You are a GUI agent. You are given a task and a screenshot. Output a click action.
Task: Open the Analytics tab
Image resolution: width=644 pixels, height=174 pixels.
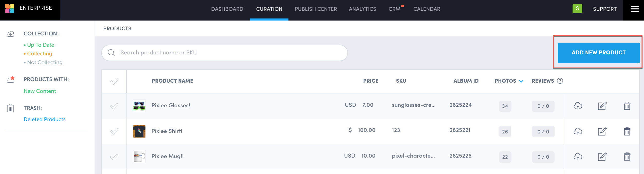tap(362, 9)
